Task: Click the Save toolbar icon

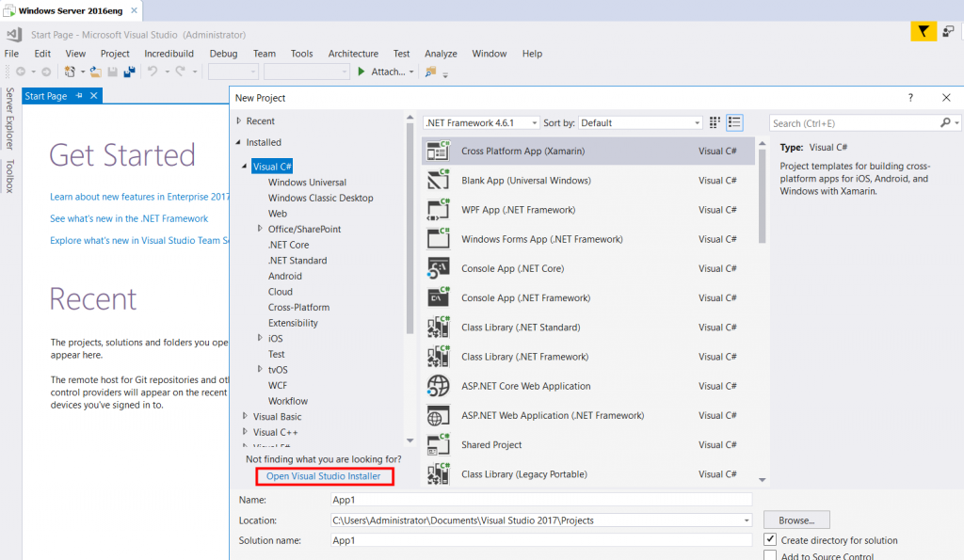Action: click(113, 72)
